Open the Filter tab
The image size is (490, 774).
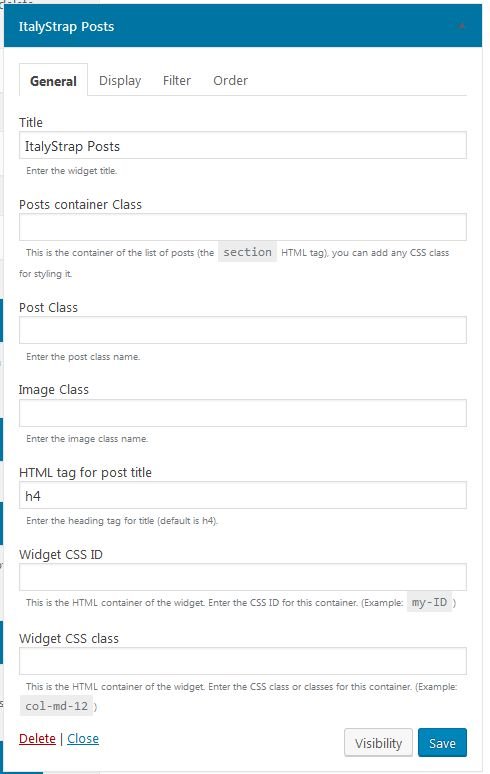177,80
